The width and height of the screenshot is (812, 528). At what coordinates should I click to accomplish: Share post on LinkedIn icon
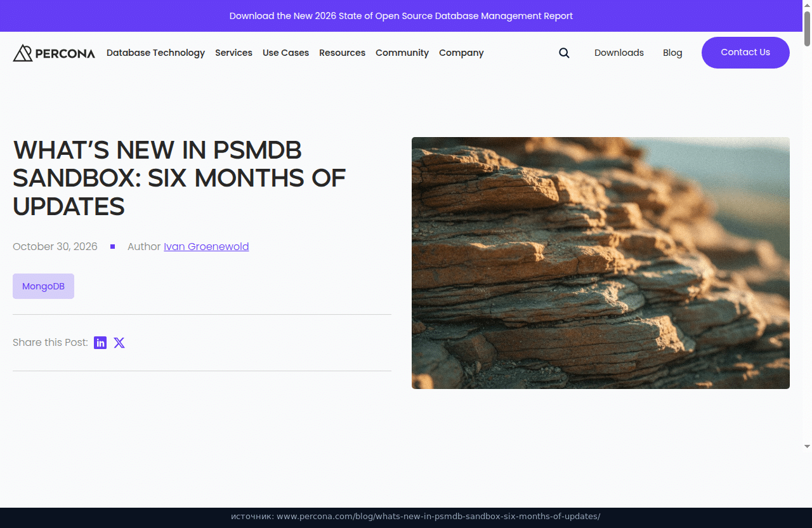tap(100, 343)
